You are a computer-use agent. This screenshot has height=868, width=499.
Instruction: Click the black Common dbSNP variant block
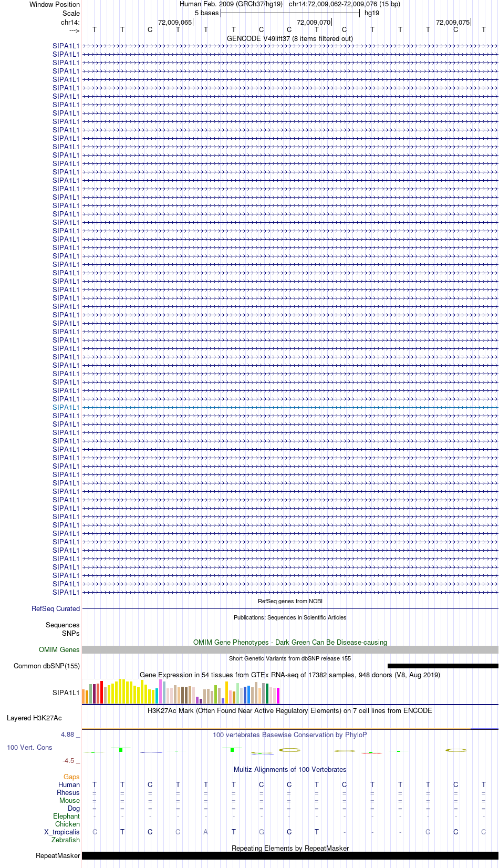[x=443, y=666]
